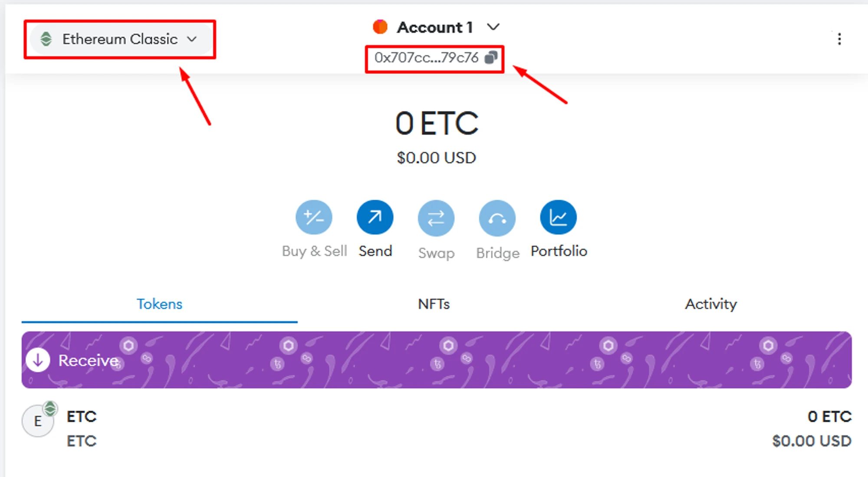The image size is (868, 477).
Task: Click the Bridge icon
Action: 497,218
